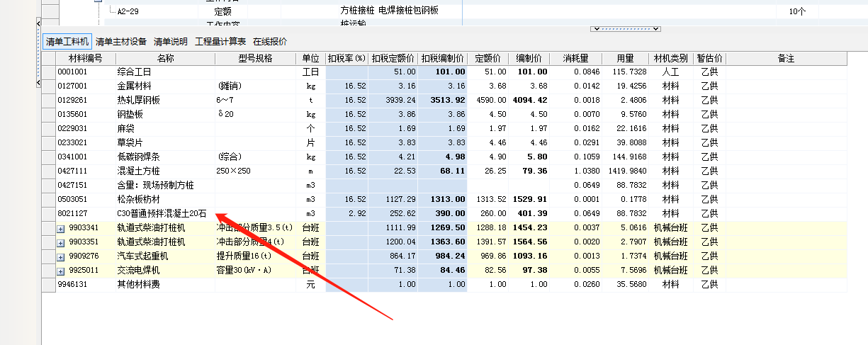The width and height of the screenshot is (868, 345).
Task: Select the 草袋片 name cell
Action: point(165,142)
